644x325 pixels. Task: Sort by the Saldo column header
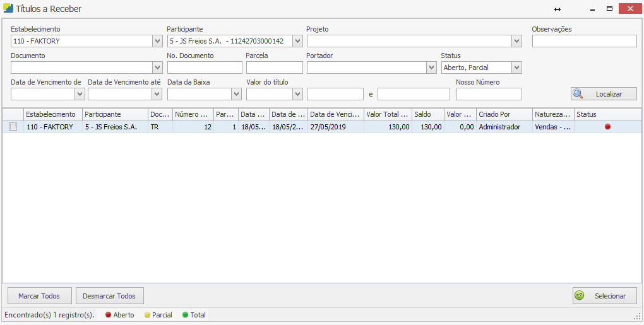(x=427, y=114)
